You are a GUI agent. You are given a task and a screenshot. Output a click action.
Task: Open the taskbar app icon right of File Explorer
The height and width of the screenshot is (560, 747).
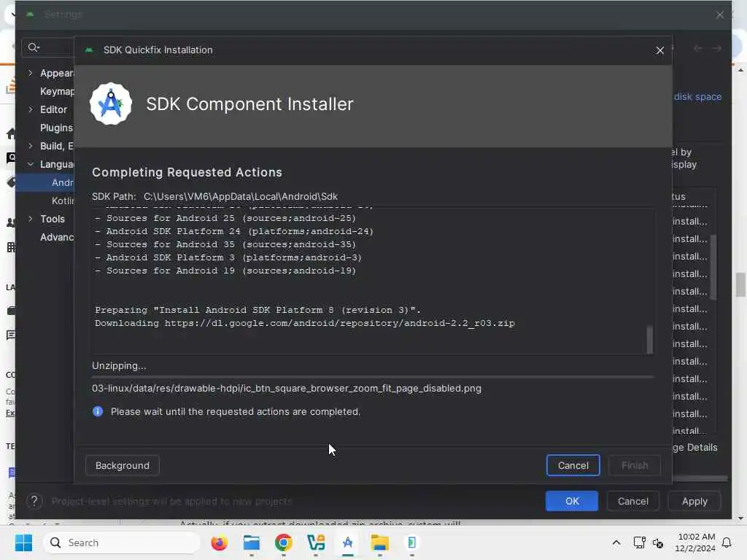[411, 542]
